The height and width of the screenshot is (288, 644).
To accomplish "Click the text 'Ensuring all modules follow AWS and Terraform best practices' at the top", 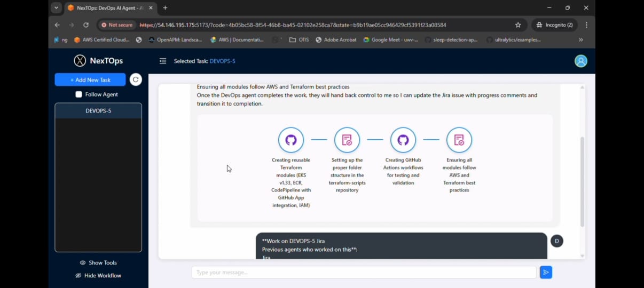I will pyautogui.click(x=273, y=87).
